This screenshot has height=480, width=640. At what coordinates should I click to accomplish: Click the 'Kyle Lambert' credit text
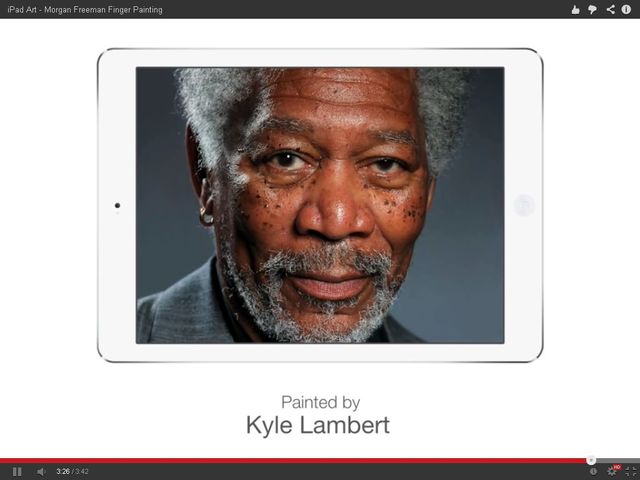[318, 425]
